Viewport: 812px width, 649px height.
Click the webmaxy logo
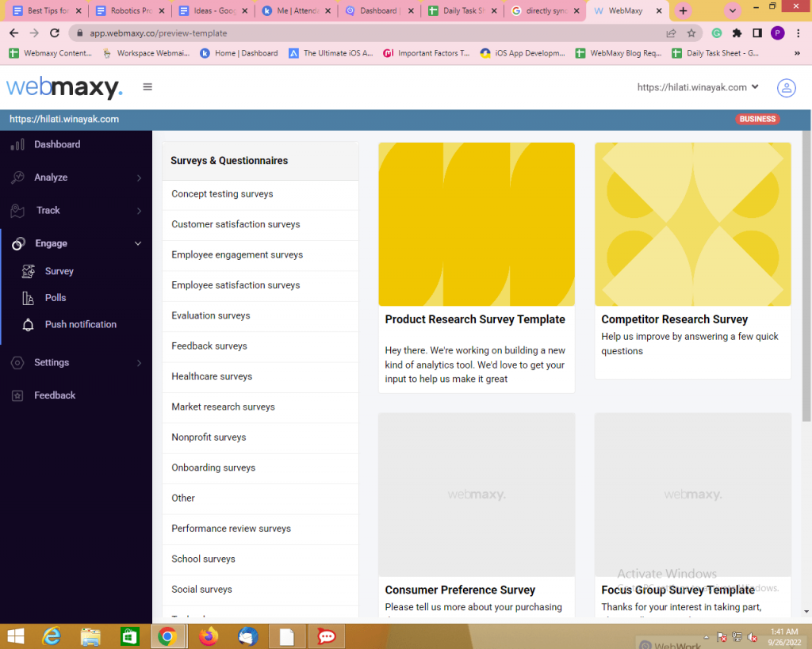(64, 87)
